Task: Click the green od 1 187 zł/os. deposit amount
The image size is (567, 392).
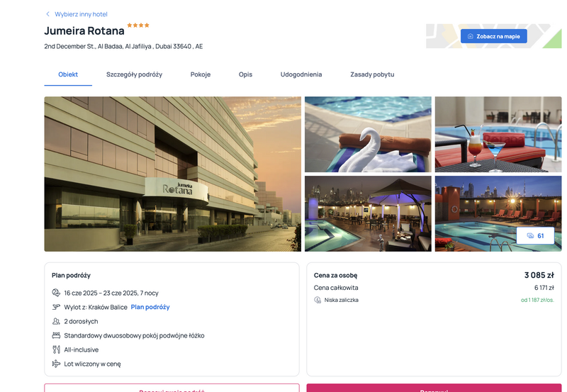Action: (x=537, y=300)
